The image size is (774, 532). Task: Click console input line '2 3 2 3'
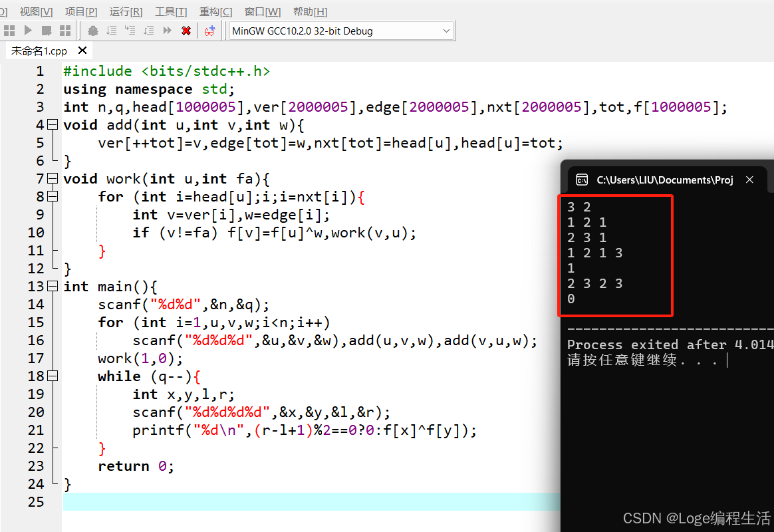595,284
